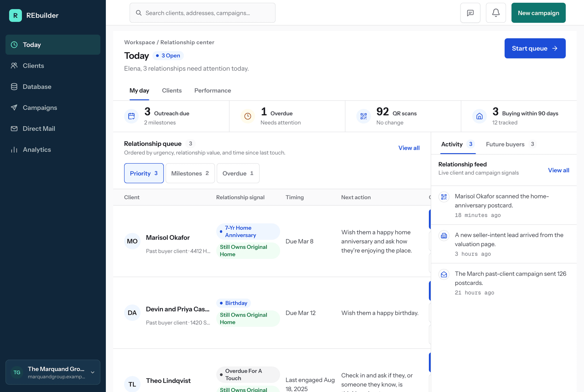Click the DA avatar for Devin and Priya

(x=132, y=313)
